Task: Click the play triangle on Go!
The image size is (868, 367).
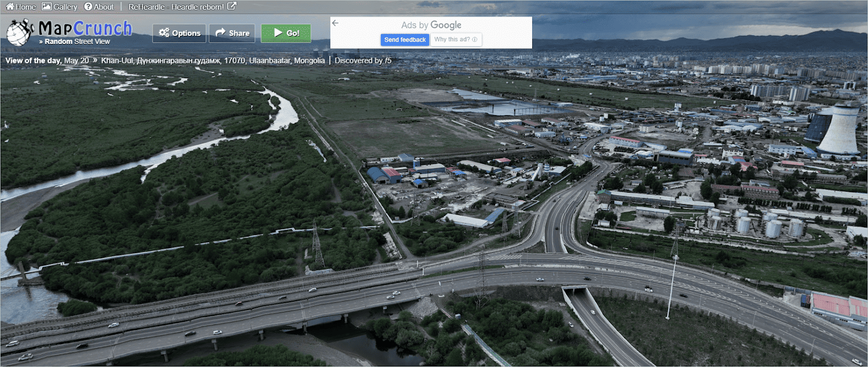Action: (278, 33)
